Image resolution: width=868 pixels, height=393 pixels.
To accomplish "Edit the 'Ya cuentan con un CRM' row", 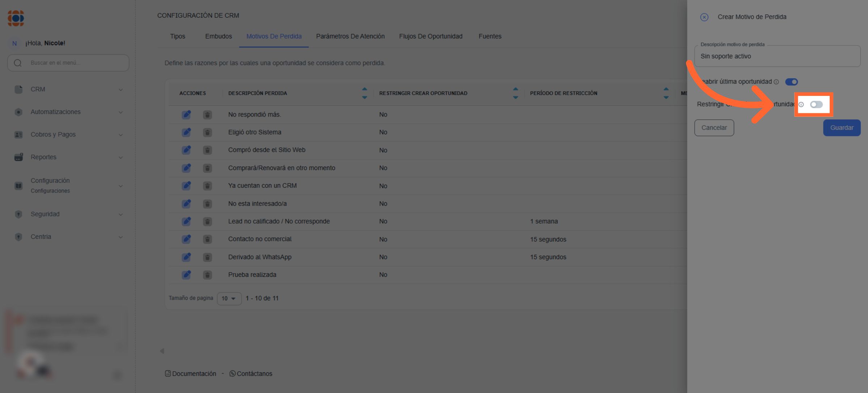I will 186,186.
